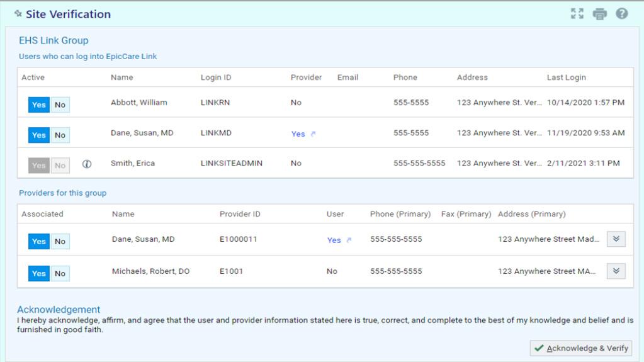Click the Login ID column header
Viewport: 644px width, 362px height.
click(x=216, y=77)
